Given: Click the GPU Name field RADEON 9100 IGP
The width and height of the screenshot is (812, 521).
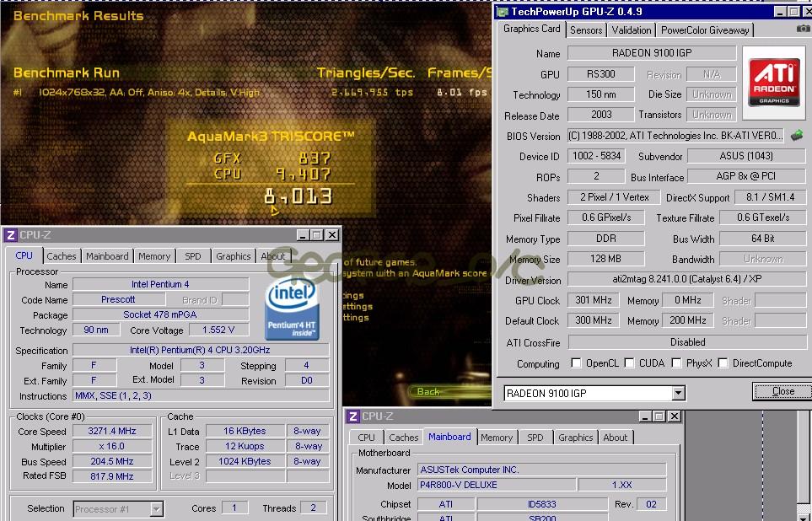Looking at the screenshot, I should pyautogui.click(x=652, y=53).
